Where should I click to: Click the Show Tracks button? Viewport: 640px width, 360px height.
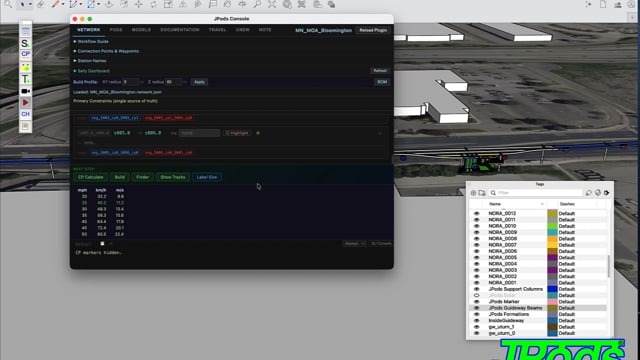pyautogui.click(x=173, y=177)
